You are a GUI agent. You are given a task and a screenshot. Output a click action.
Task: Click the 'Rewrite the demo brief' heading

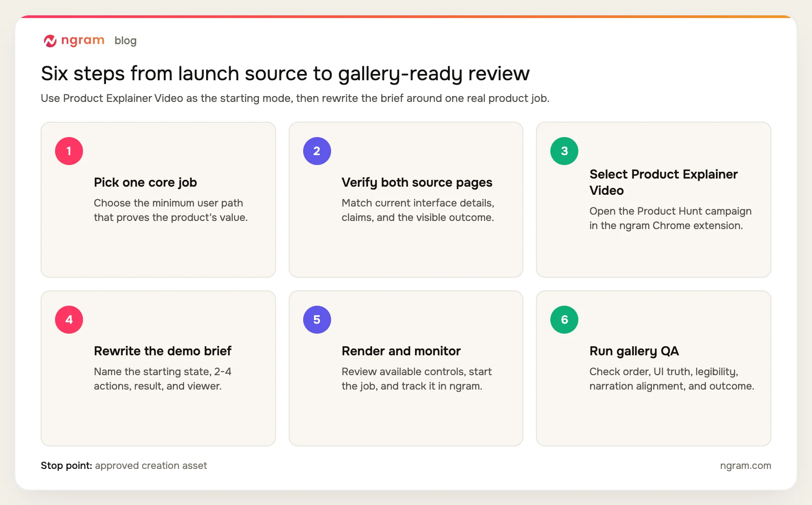pyautogui.click(x=162, y=351)
